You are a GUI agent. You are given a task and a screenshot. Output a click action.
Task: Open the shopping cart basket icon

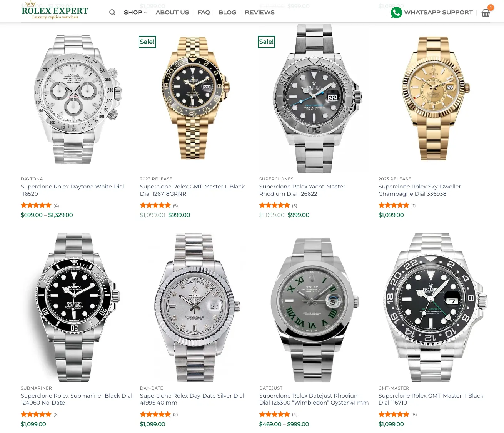point(486,13)
